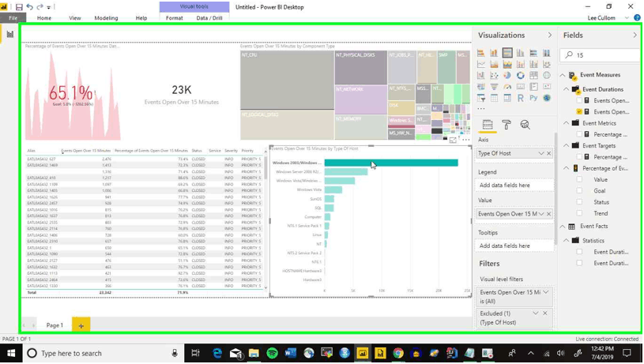Collapse the Event Facts table

point(563,226)
